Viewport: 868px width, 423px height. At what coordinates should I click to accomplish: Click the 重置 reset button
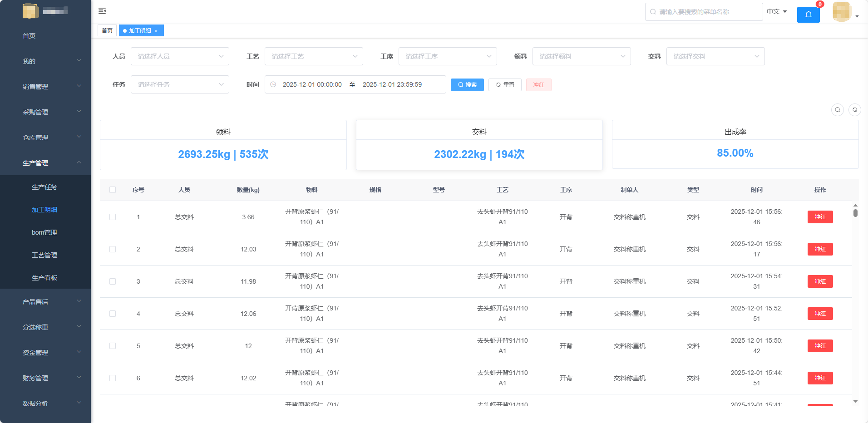pos(505,85)
